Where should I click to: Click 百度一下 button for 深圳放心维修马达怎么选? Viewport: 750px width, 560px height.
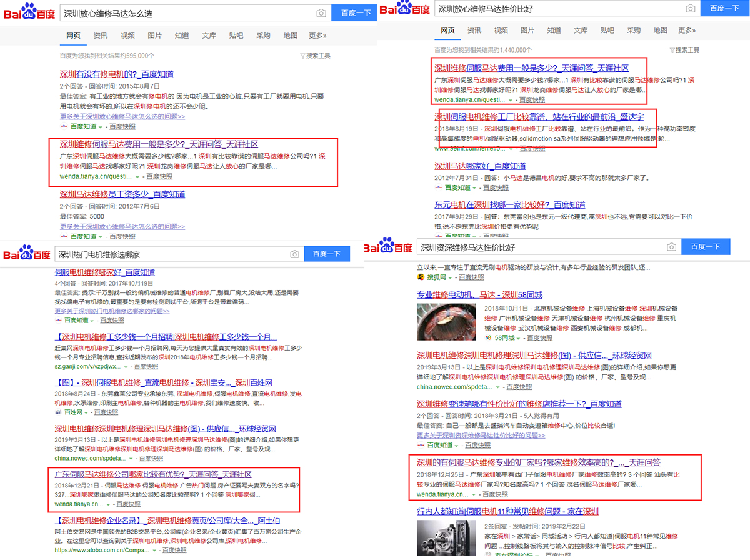click(x=354, y=12)
